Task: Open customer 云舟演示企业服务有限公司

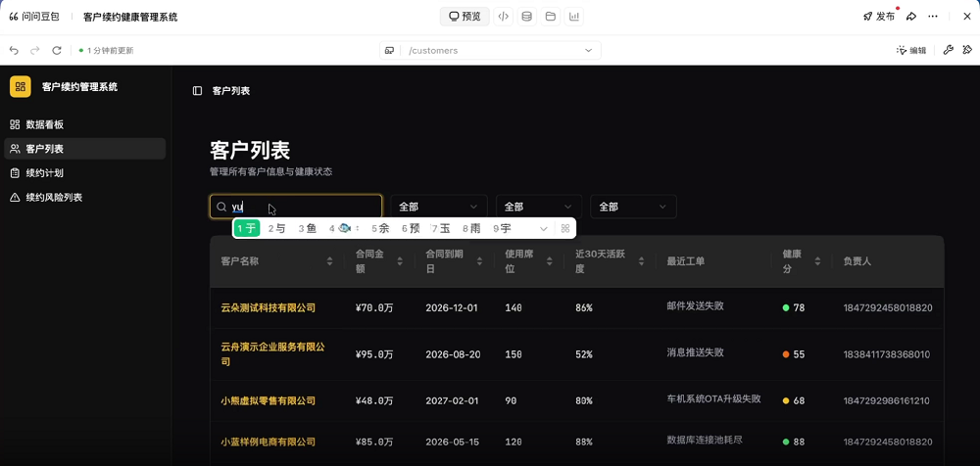Action: [273, 354]
